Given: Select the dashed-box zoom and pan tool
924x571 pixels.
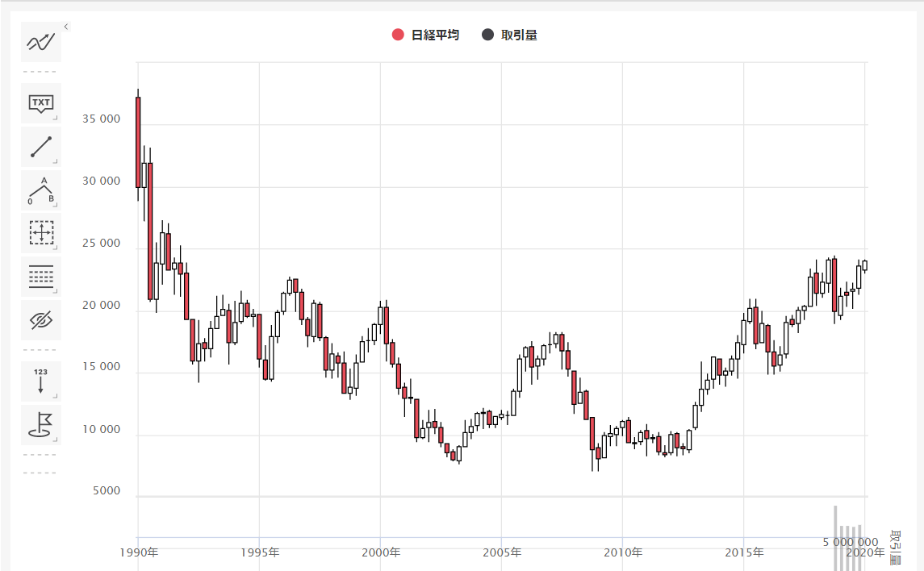Looking at the screenshot, I should point(41,233).
